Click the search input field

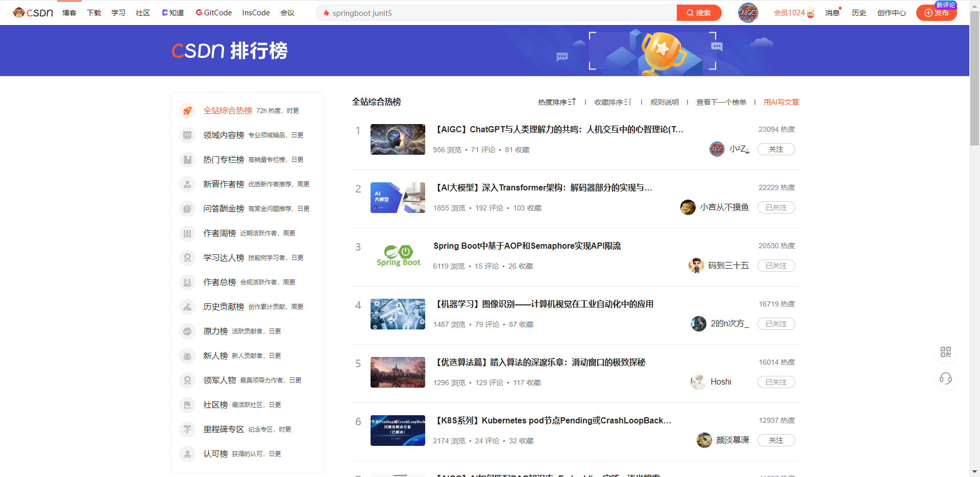pos(500,13)
